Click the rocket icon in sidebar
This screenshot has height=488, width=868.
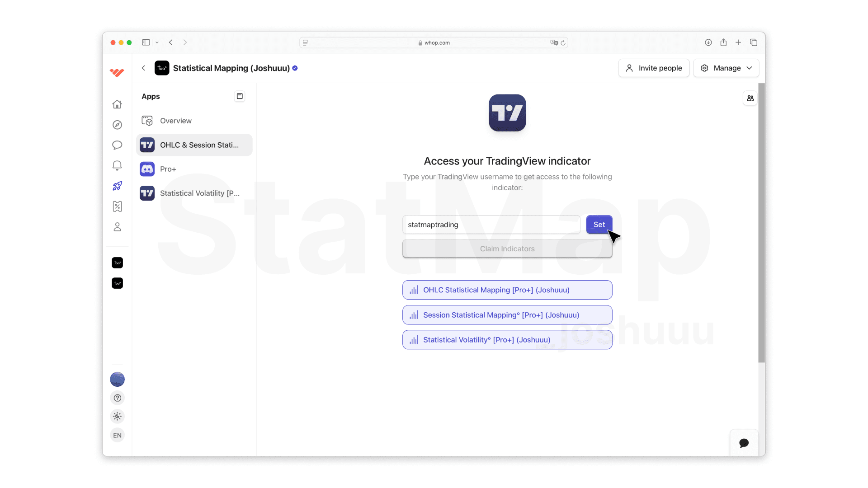[x=117, y=186]
